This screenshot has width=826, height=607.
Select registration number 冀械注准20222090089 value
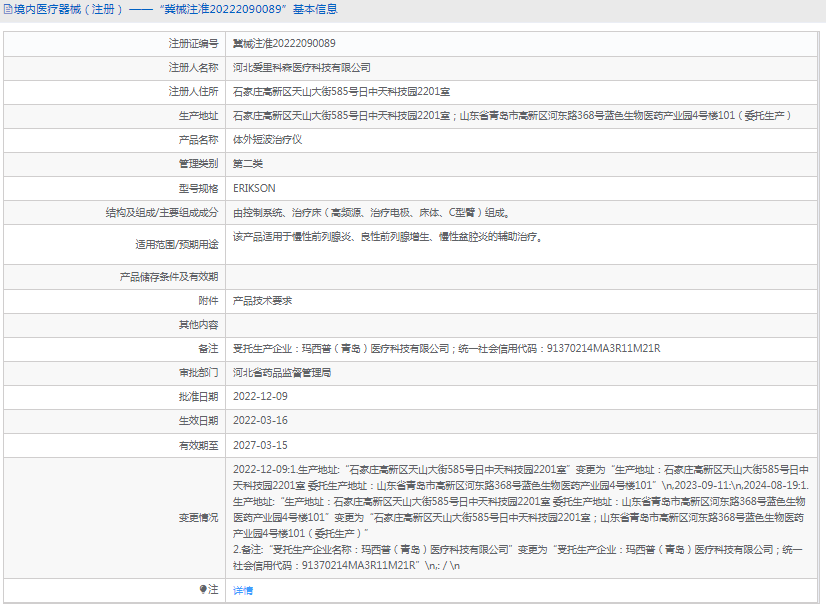[x=284, y=44]
